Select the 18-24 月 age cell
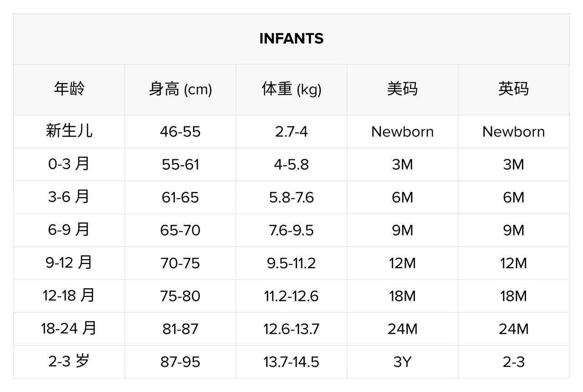The height and width of the screenshot is (392, 583). 69,328
